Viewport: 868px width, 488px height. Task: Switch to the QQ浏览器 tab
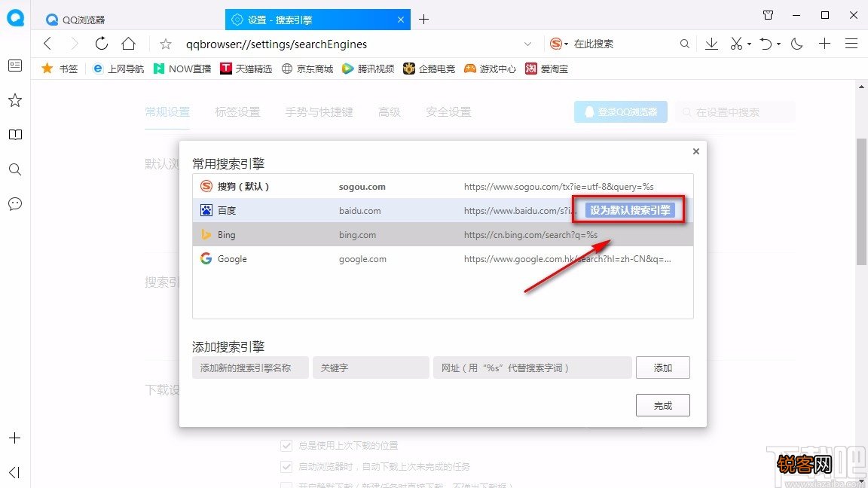pos(130,20)
